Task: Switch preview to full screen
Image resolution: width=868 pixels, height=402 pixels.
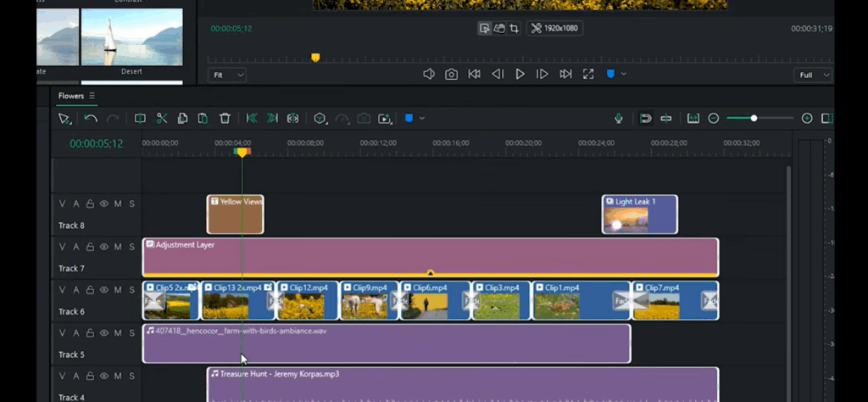Action: (588, 74)
